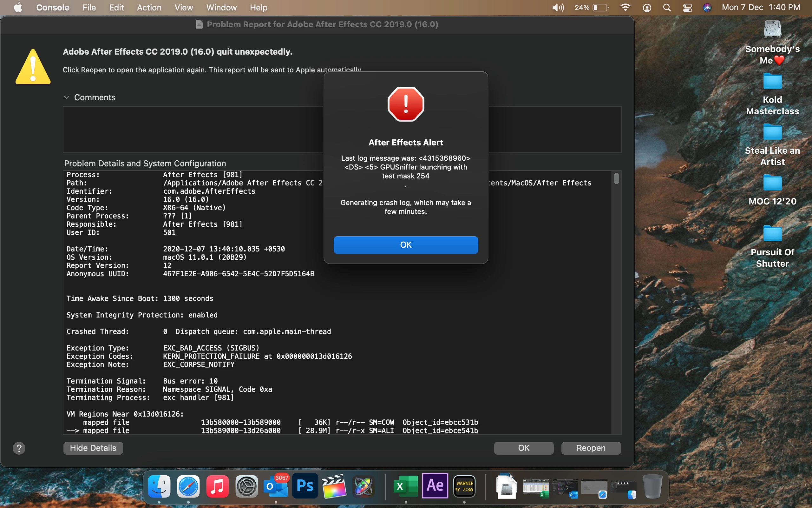Viewport: 812px width, 508px height.
Task: Launch Photoshop from the Dock
Action: click(x=305, y=486)
